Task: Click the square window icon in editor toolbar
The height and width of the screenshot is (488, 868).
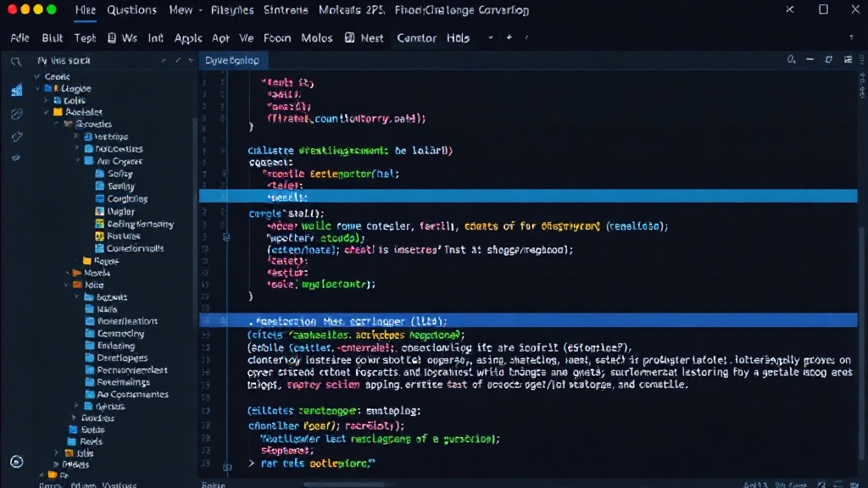Action: tap(829, 59)
